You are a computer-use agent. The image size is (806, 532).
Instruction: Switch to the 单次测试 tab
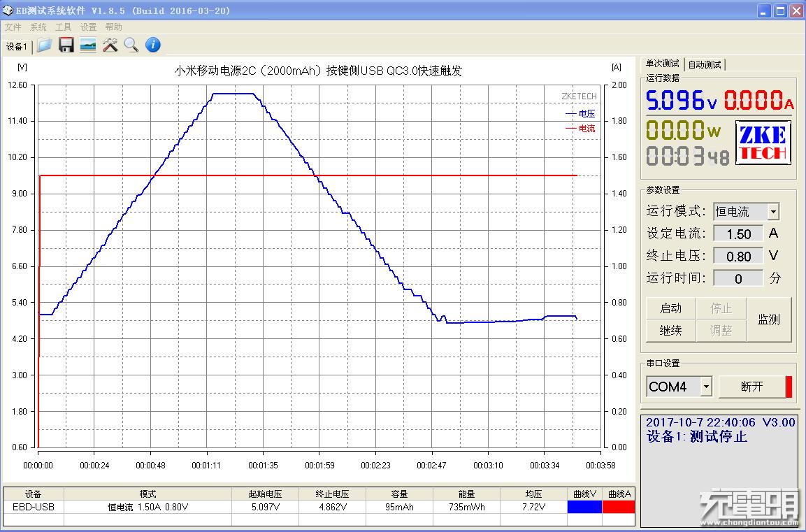663,63
